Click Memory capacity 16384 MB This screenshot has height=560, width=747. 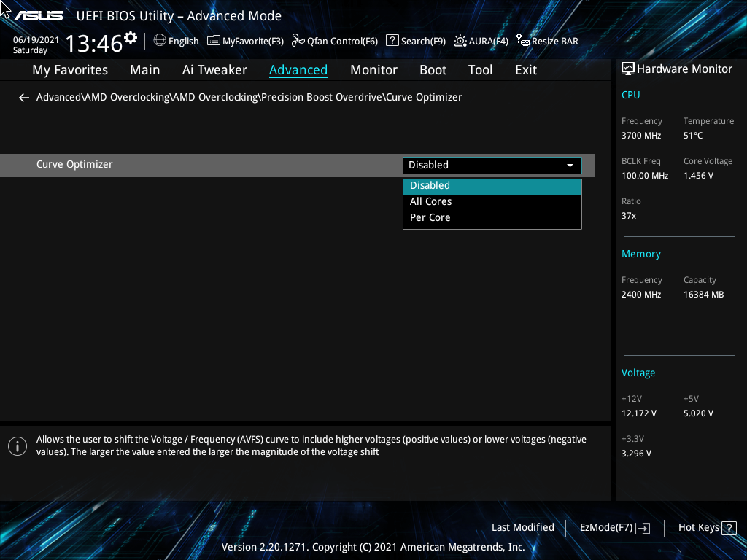(703, 295)
